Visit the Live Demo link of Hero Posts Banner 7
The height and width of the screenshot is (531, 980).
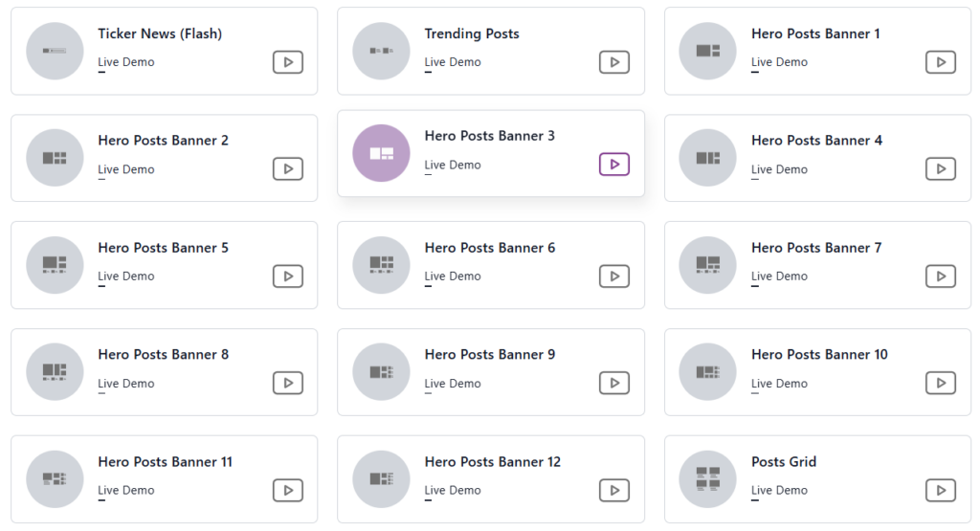[779, 277]
